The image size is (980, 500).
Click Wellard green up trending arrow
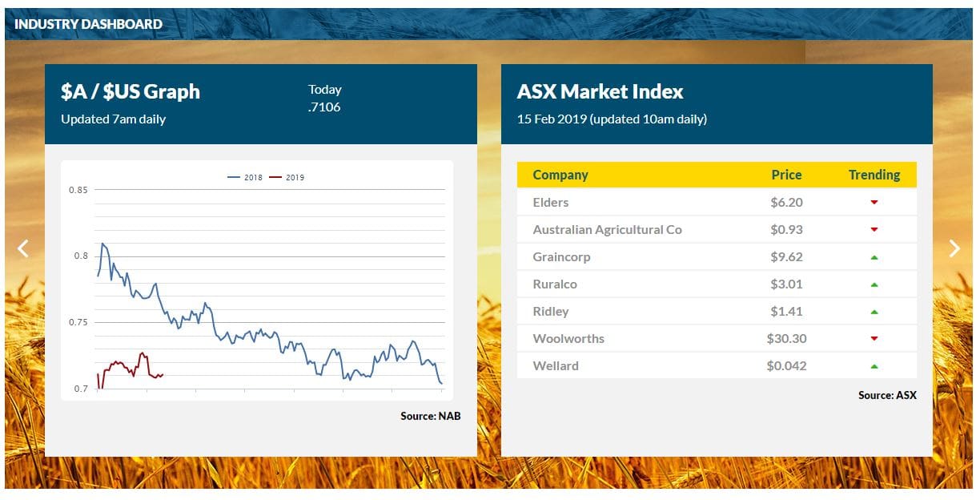(x=874, y=366)
